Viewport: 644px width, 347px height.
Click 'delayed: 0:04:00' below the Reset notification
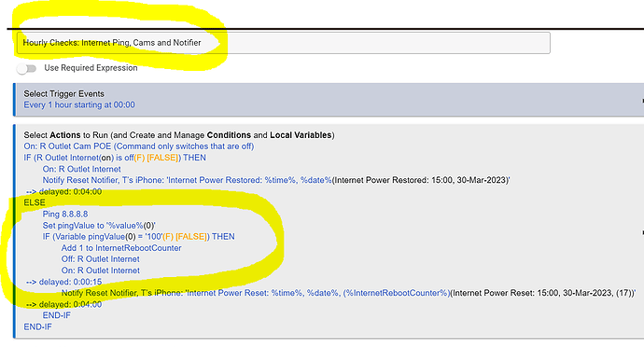click(63, 305)
